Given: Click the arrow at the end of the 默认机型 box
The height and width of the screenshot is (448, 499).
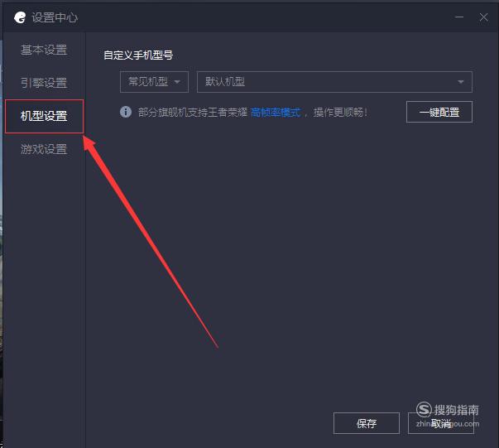Looking at the screenshot, I should (460, 82).
